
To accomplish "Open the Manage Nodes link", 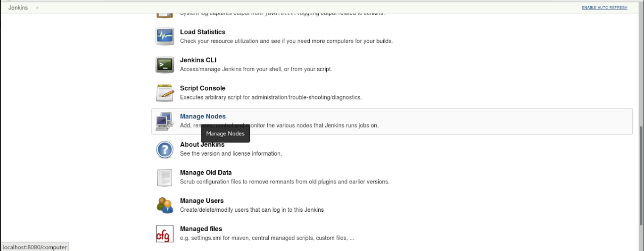I will (x=203, y=117).
